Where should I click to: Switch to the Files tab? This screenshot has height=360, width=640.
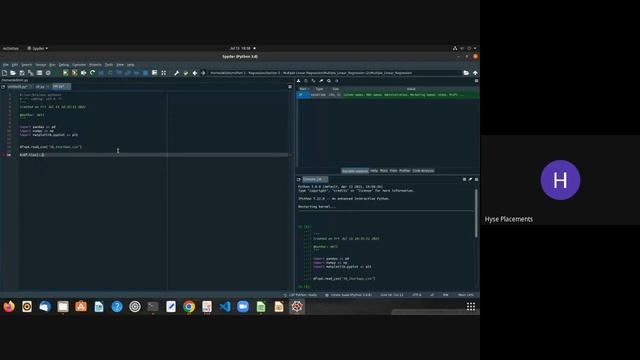[393, 171]
